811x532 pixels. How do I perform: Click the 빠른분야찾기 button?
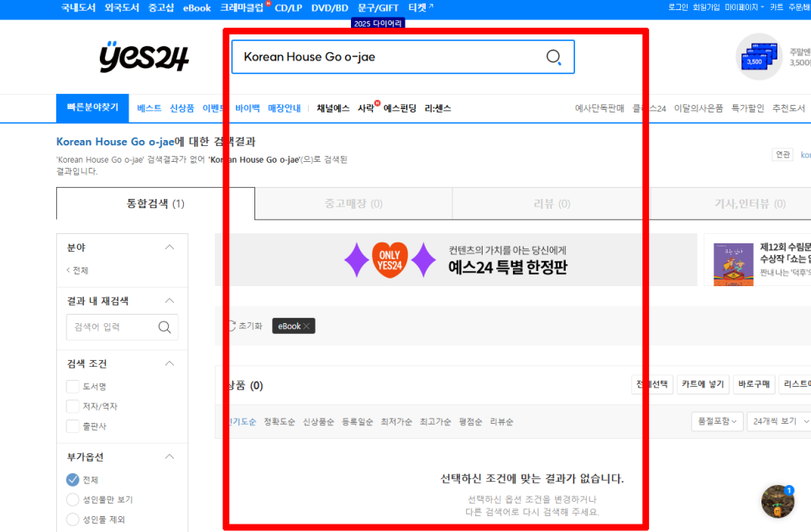(92, 108)
